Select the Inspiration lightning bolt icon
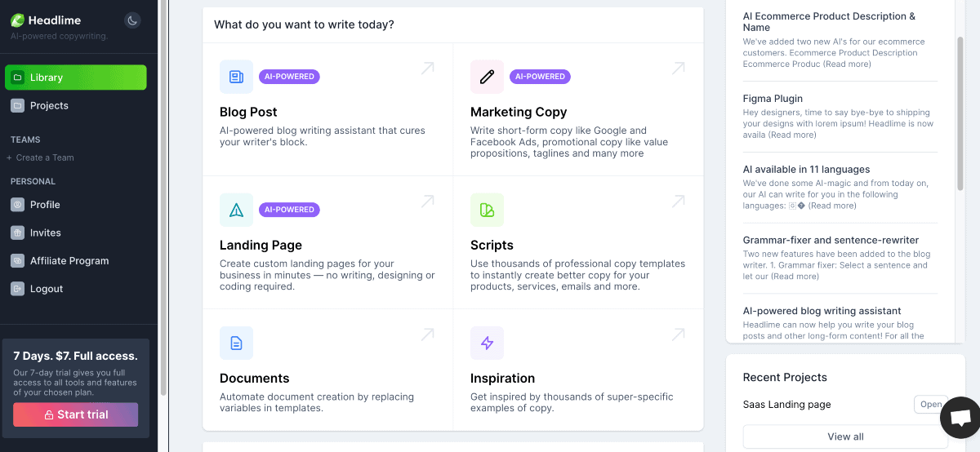This screenshot has height=452, width=980. (487, 343)
